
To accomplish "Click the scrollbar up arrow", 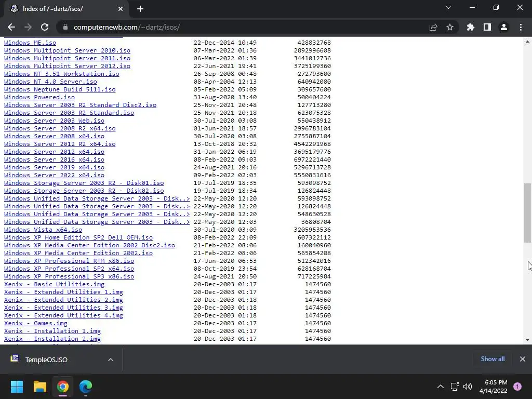I will (x=527, y=42).
